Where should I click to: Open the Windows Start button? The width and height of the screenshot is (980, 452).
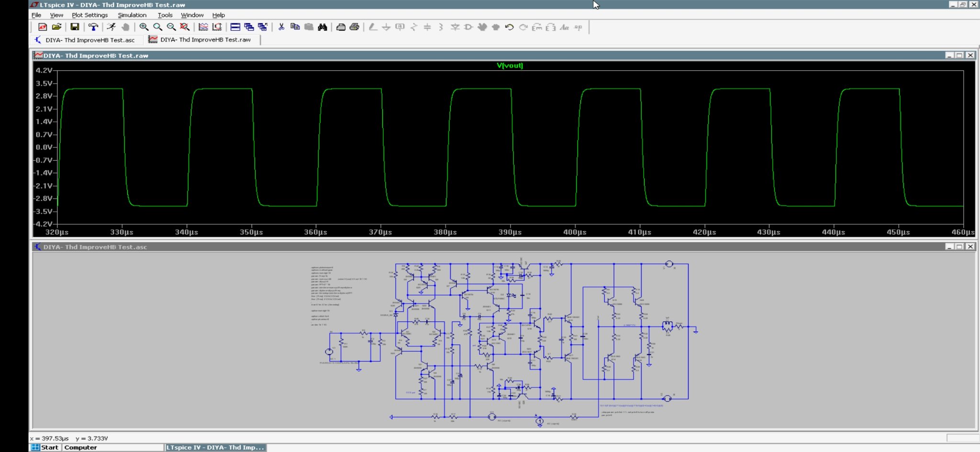pos(45,448)
